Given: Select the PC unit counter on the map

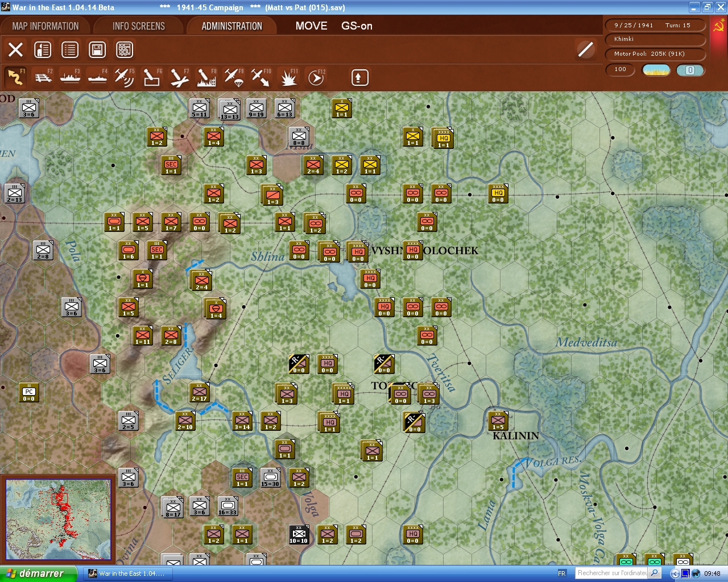Looking at the screenshot, I should pyautogui.click(x=28, y=392).
